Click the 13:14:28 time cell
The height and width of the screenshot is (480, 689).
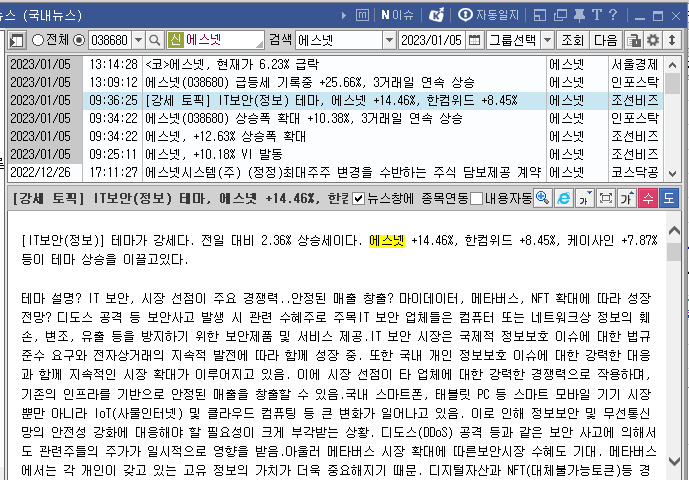click(x=113, y=65)
